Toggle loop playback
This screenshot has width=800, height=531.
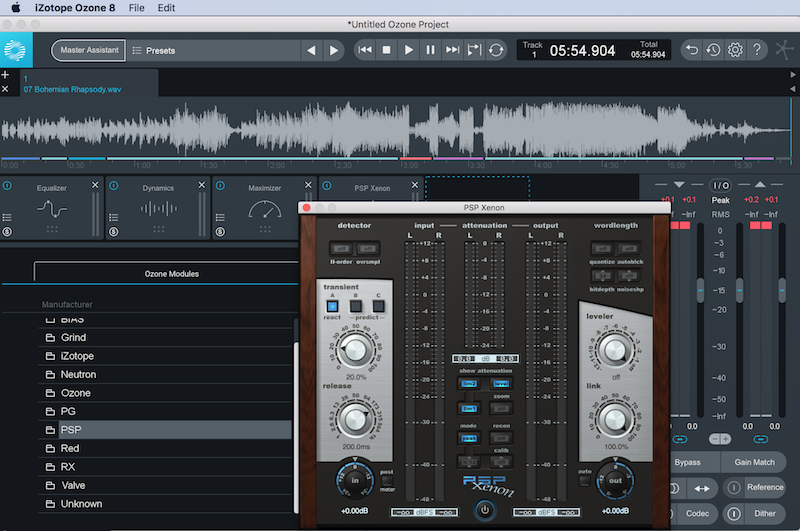tap(496, 49)
